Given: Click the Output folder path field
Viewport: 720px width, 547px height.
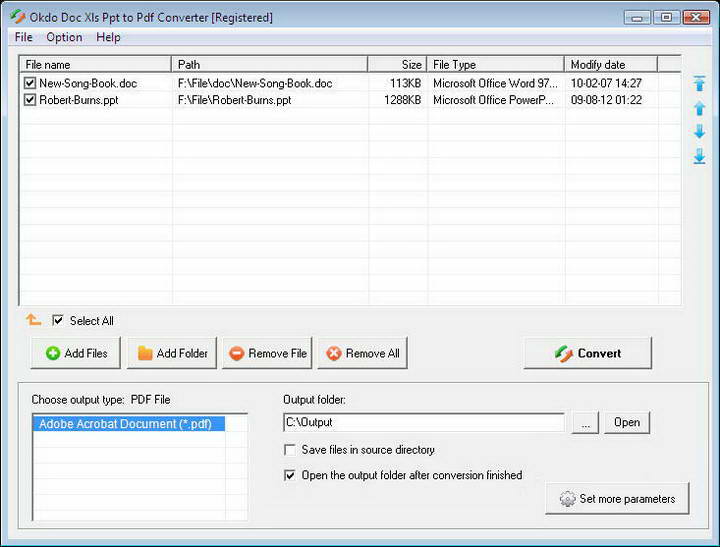Looking at the screenshot, I should 424,422.
